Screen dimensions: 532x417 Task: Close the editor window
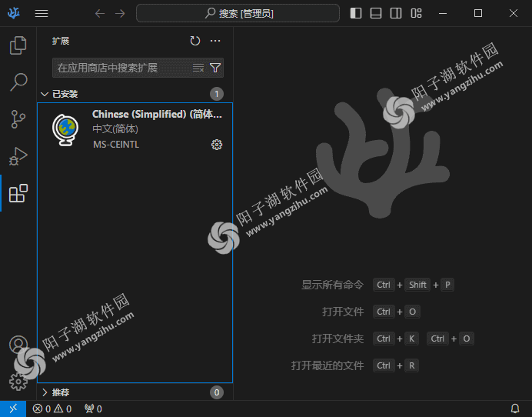(x=514, y=13)
